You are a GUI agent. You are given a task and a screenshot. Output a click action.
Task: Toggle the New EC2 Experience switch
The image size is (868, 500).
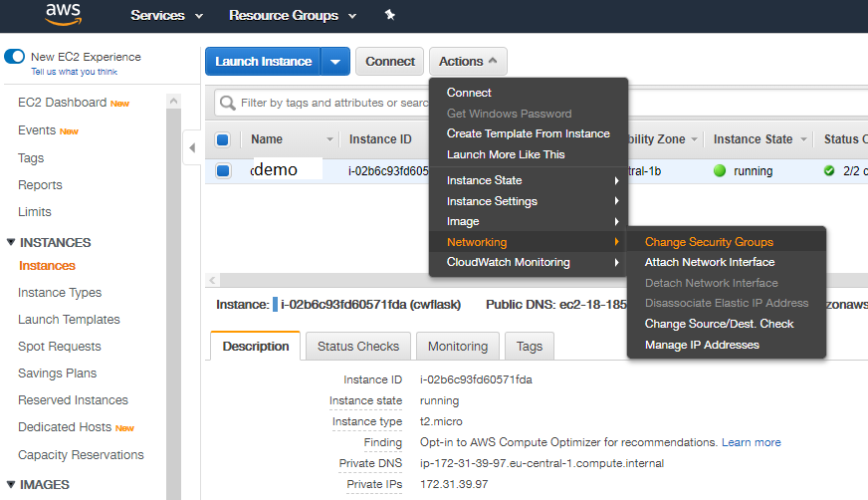[14, 56]
